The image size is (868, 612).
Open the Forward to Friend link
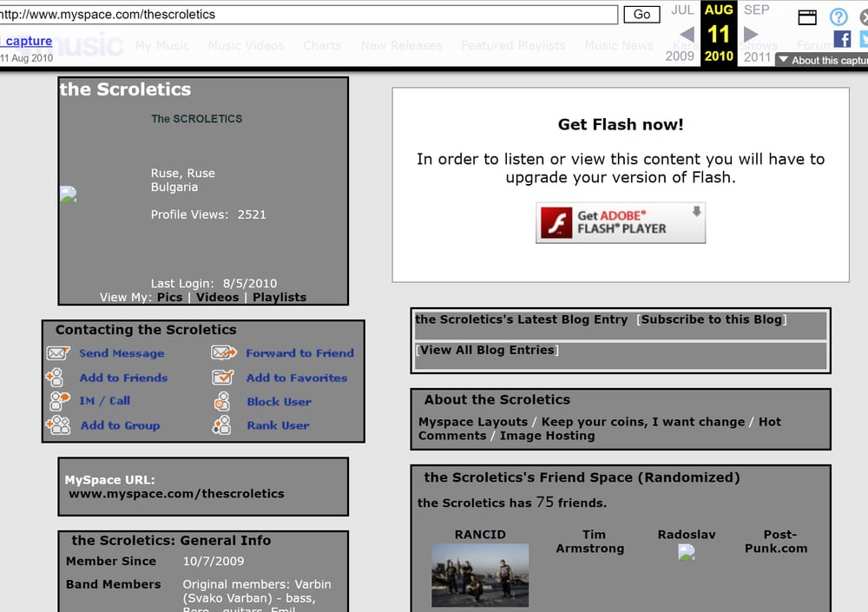tap(300, 352)
